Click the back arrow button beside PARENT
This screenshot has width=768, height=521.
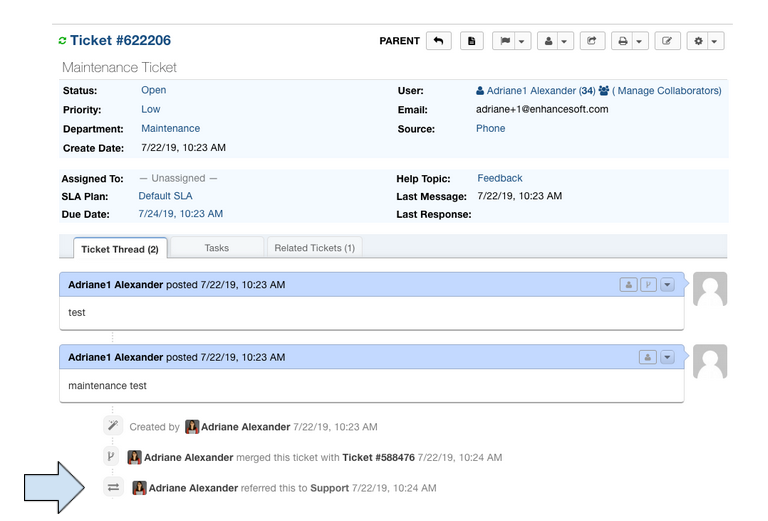click(x=438, y=41)
